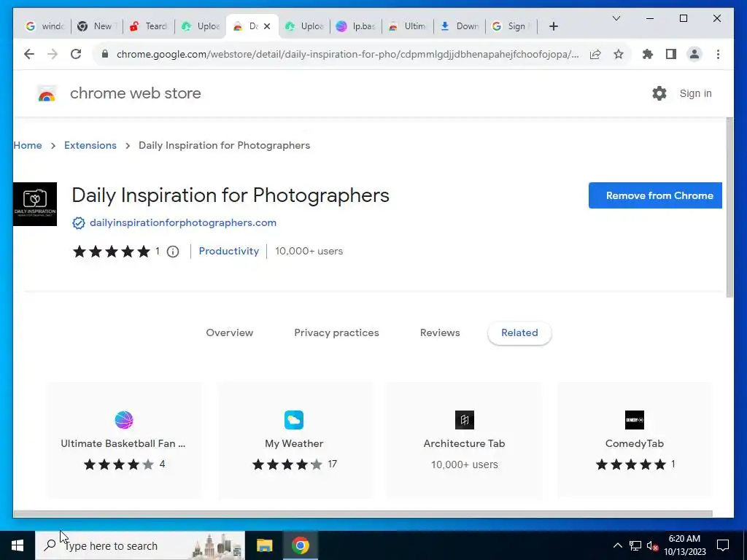This screenshot has width=747, height=560.
Task: Switch to the 'Ultim' tab
Action: coord(409,26)
